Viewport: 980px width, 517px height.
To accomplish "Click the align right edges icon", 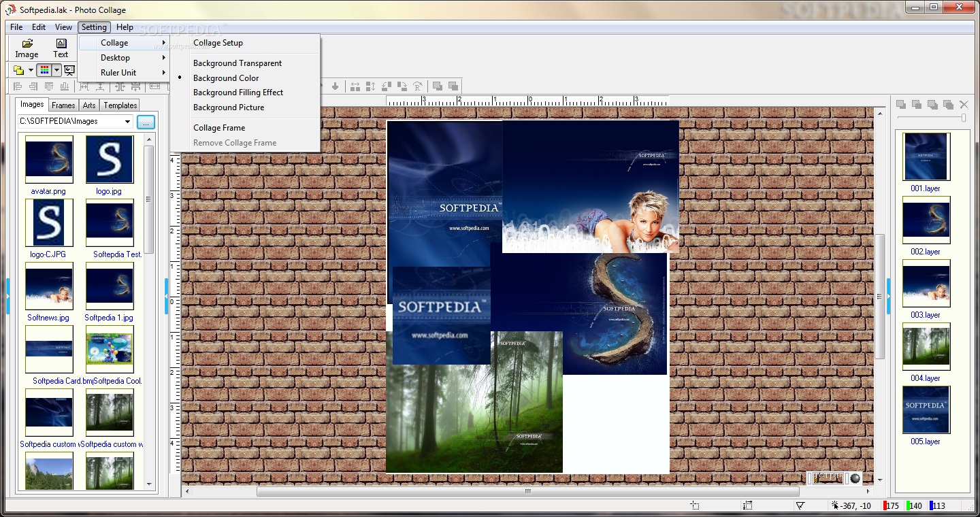I will pos(33,86).
